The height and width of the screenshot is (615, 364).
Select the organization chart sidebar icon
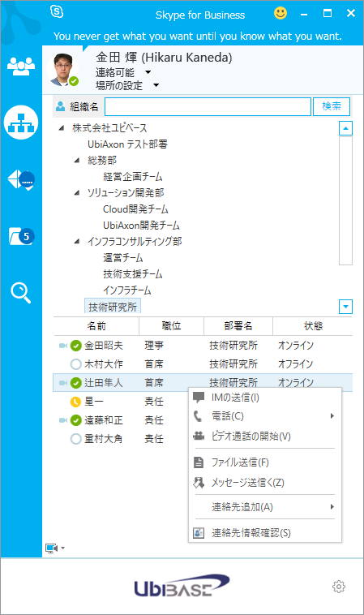click(x=21, y=123)
